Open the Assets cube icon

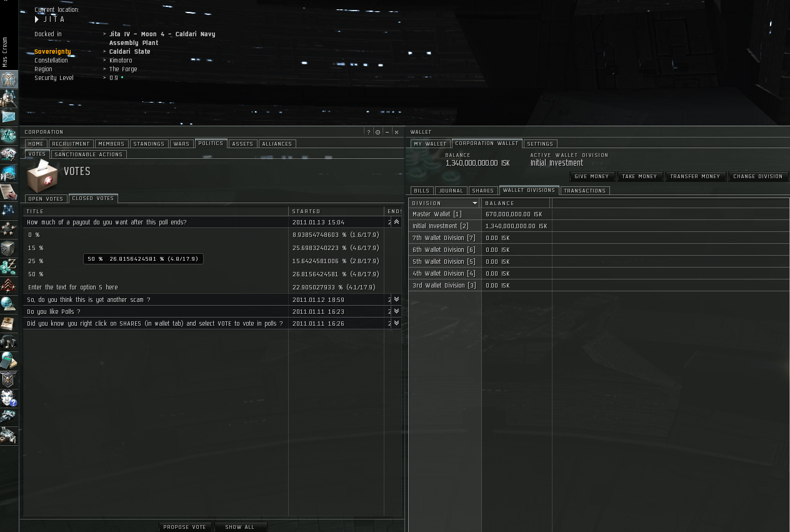[9, 248]
